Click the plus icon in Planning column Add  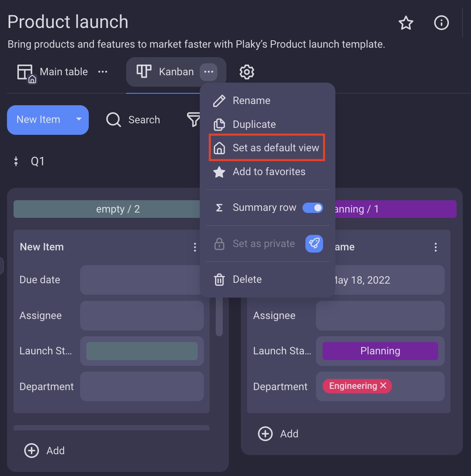(265, 434)
